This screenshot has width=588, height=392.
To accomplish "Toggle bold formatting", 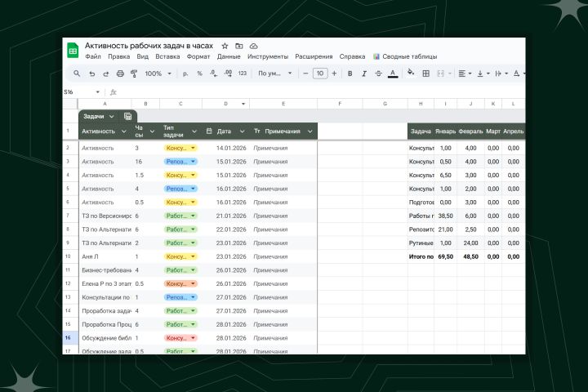I will [x=350, y=73].
